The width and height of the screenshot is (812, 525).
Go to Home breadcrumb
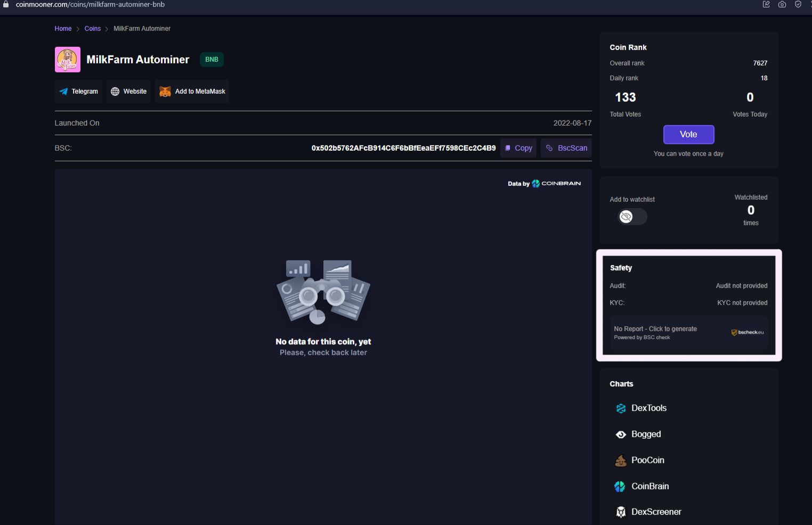coord(63,29)
